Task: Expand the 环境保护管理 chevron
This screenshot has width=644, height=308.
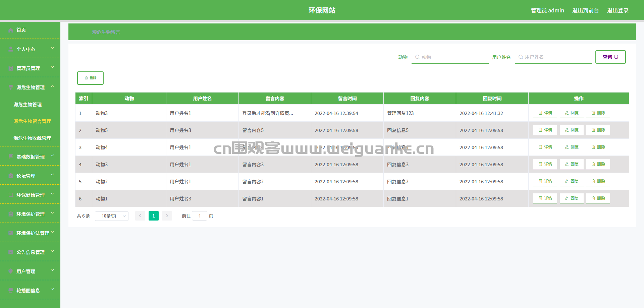Action: pos(52,213)
